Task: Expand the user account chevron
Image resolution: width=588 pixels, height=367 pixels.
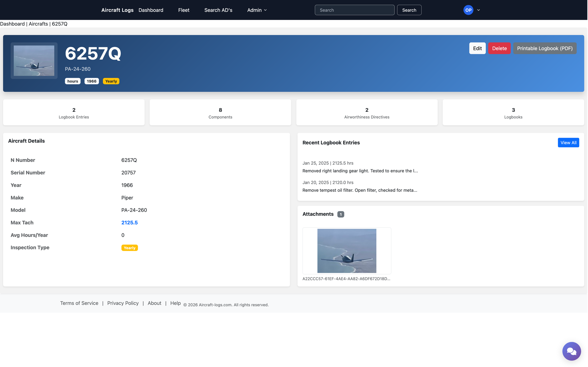Action: coord(479,10)
